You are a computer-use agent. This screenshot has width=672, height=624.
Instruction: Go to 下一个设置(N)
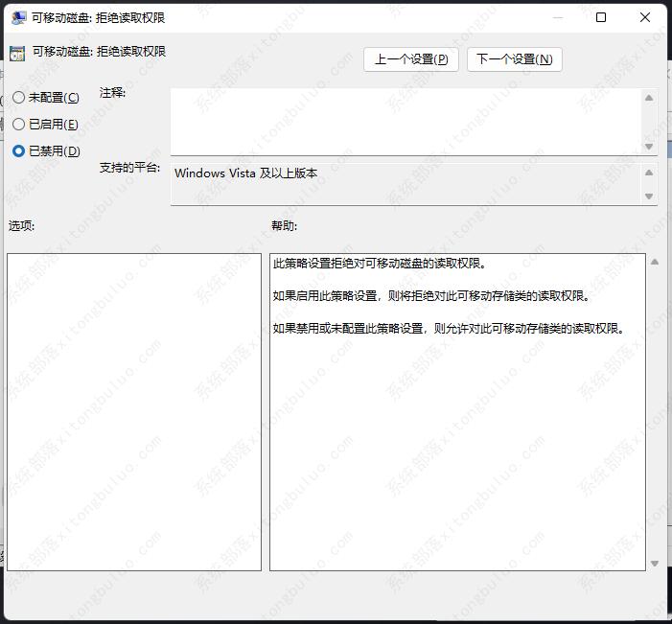click(514, 59)
